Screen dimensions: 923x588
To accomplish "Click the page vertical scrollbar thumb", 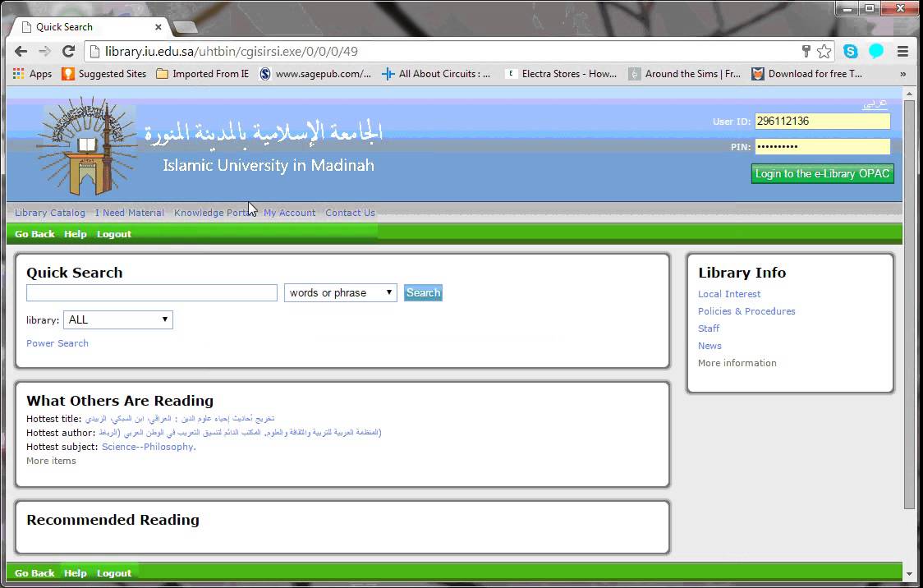I will coord(910,305).
